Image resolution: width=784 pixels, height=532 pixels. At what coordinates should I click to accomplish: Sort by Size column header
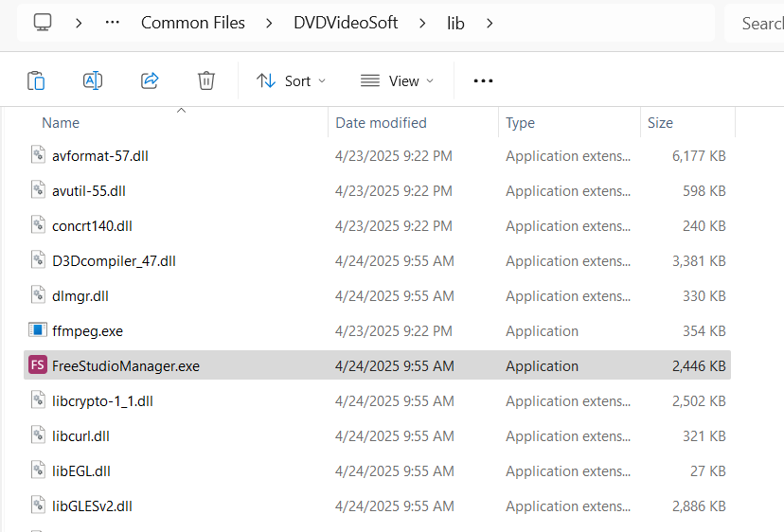(x=660, y=122)
